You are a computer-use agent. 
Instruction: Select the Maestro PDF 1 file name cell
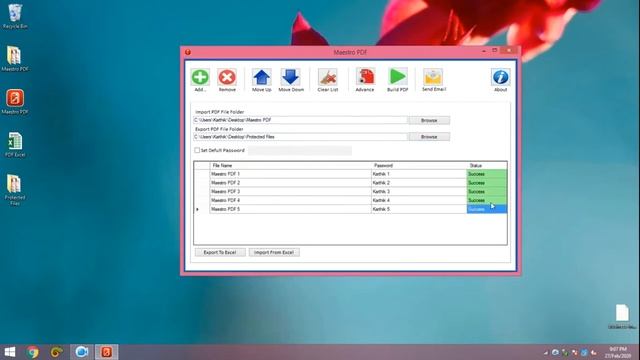click(291, 174)
